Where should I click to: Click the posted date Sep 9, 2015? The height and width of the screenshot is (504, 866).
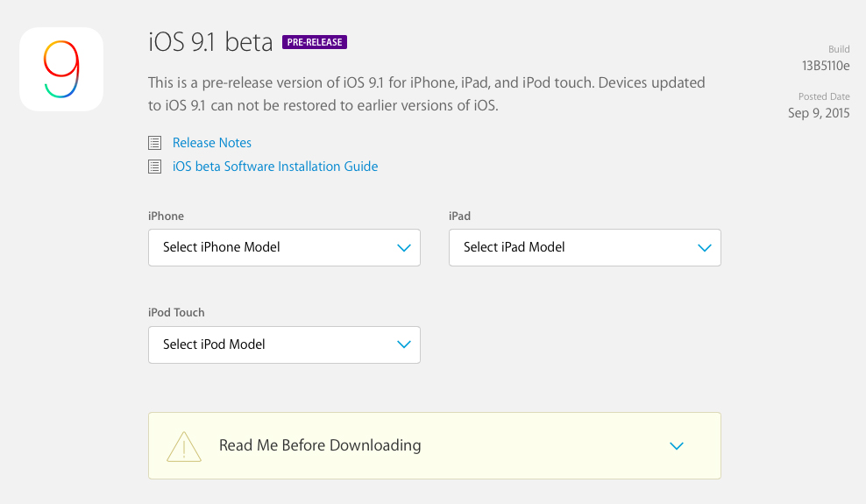[x=819, y=113]
